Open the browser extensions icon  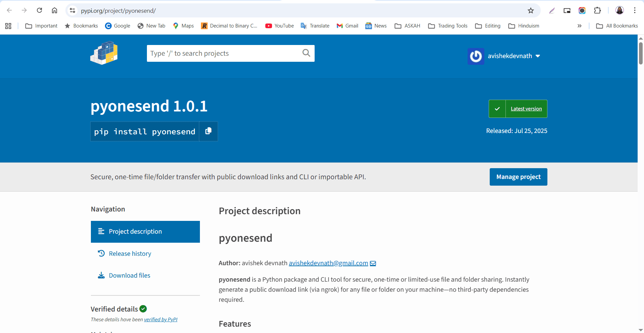click(x=597, y=10)
